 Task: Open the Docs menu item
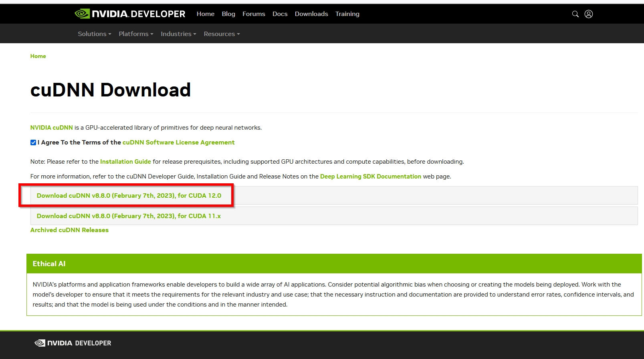pos(280,14)
